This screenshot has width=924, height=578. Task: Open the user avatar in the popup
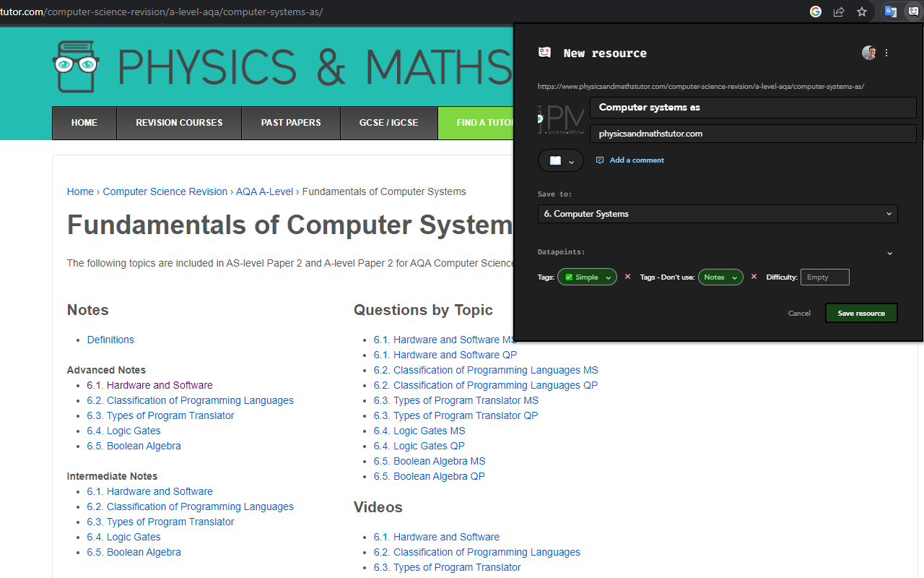[869, 53]
